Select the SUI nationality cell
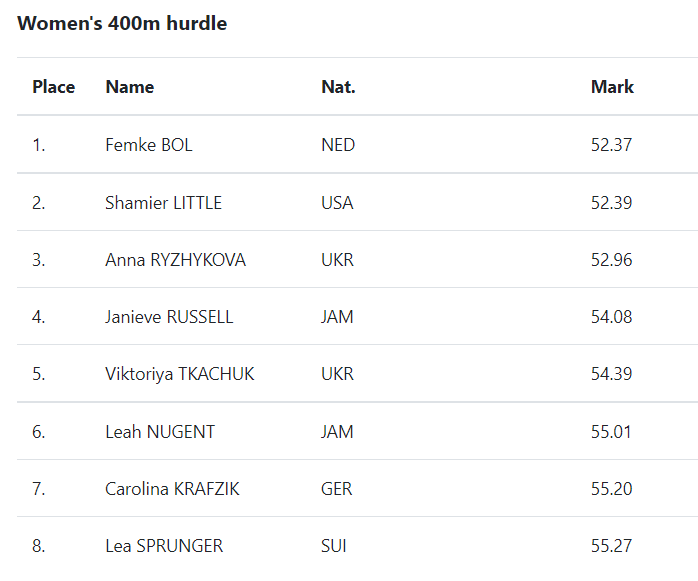 (333, 546)
